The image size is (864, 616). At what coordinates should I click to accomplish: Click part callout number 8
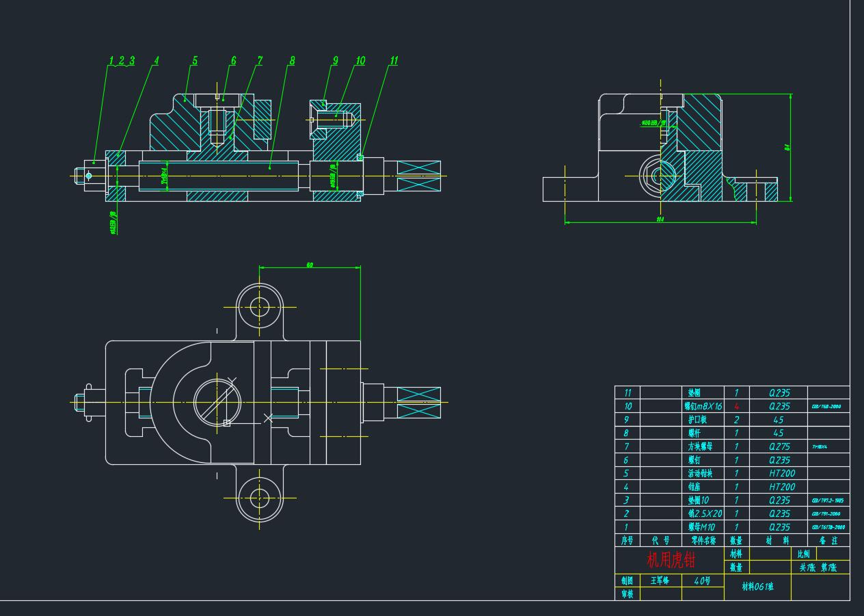(292, 61)
